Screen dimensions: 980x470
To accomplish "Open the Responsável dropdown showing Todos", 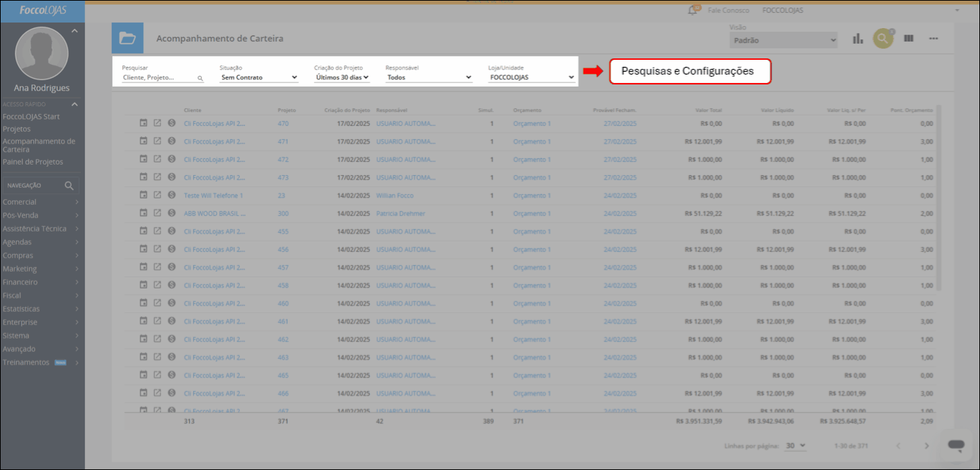I will point(429,77).
